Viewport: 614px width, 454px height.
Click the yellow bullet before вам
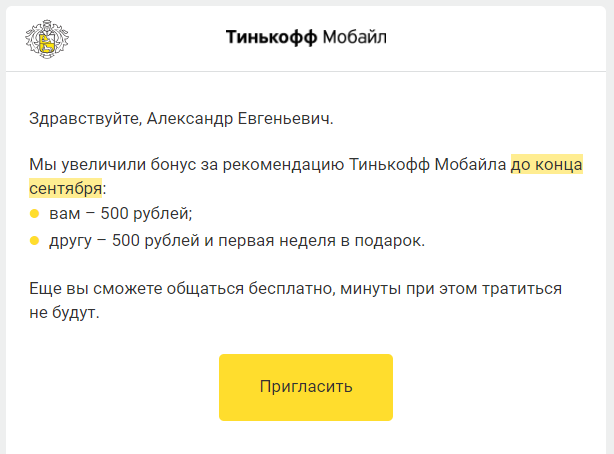pyautogui.click(x=34, y=214)
